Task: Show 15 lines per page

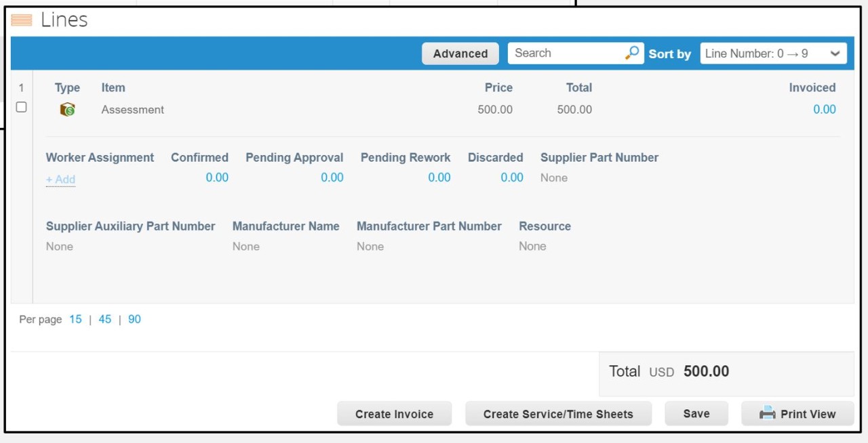Action: click(75, 320)
